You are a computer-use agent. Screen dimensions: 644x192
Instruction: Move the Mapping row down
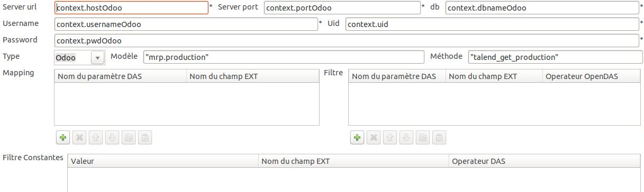(x=112, y=138)
